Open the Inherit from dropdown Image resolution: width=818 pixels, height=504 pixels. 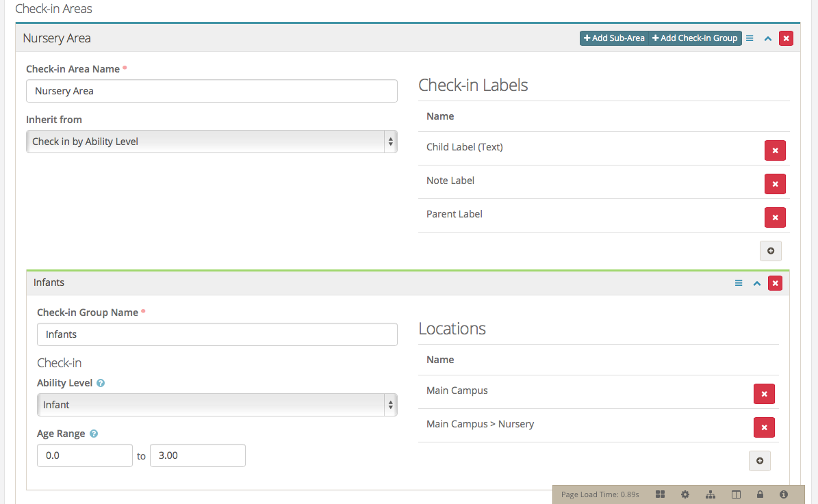211,142
